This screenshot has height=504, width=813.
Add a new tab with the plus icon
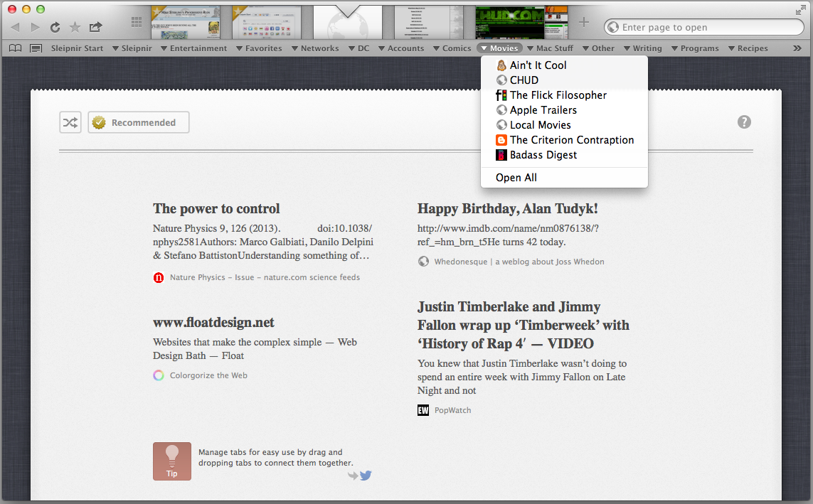click(x=584, y=22)
